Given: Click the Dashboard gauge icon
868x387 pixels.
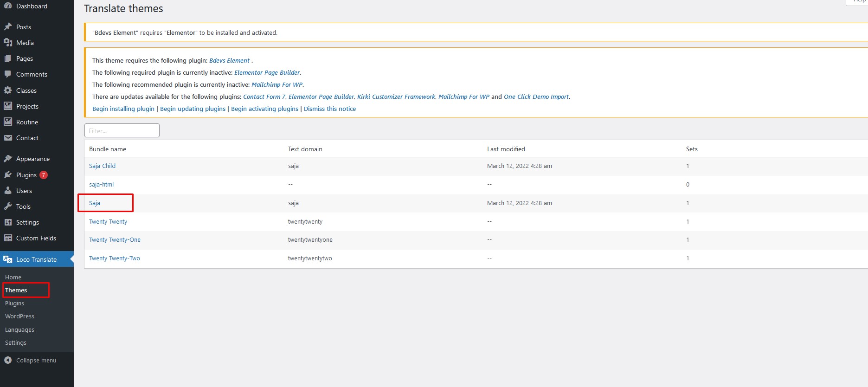Looking at the screenshot, I should point(8,6).
